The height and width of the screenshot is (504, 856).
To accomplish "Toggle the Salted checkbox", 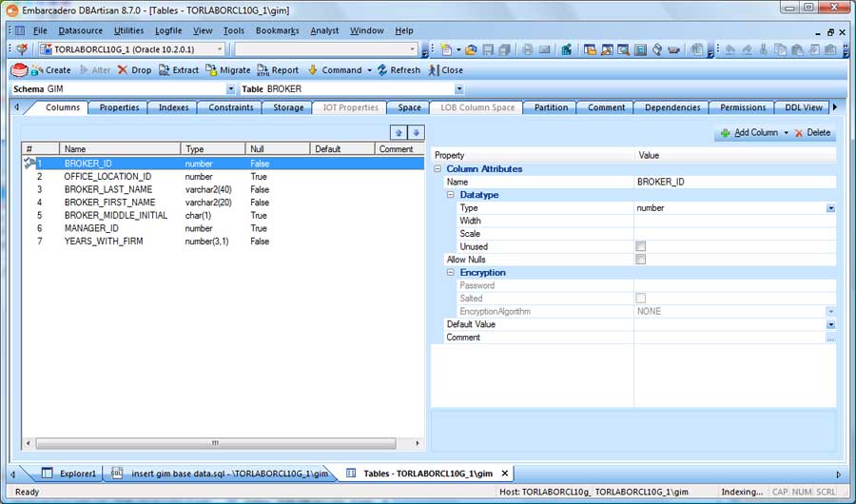I will coord(641,299).
